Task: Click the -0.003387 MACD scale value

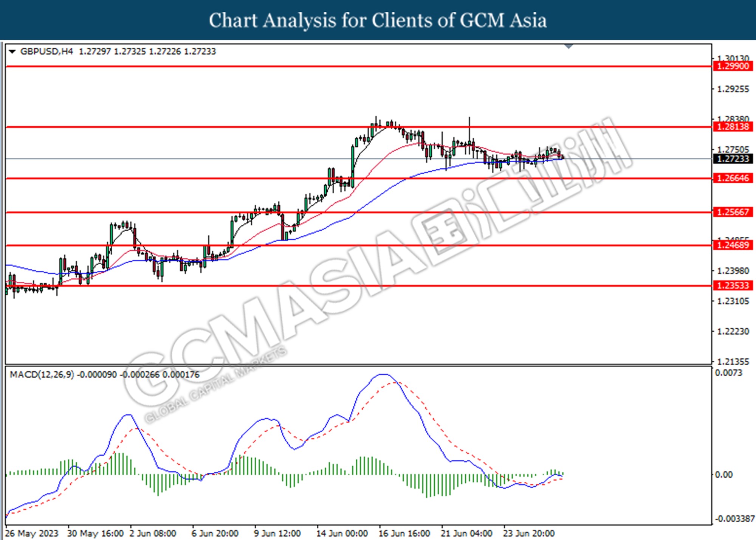Action: 734,518
